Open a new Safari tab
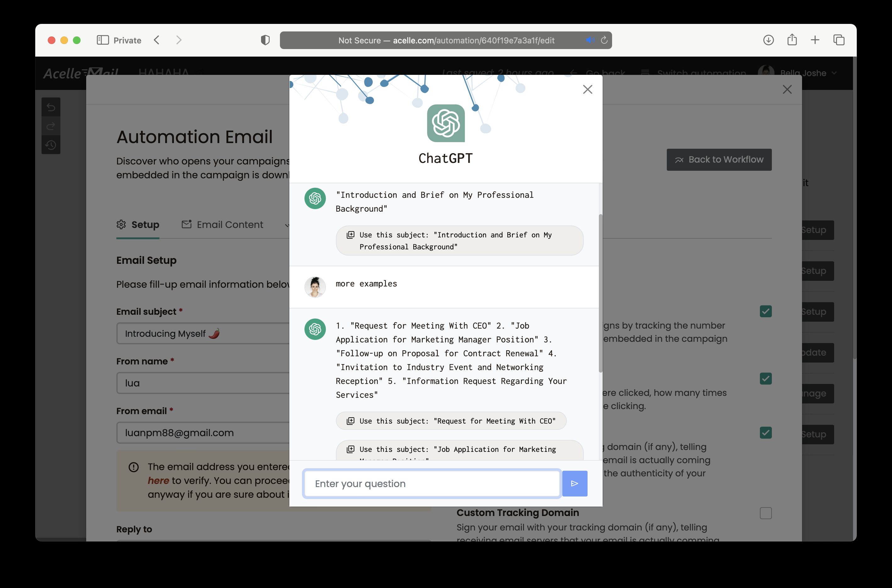The width and height of the screenshot is (892, 588). (815, 40)
